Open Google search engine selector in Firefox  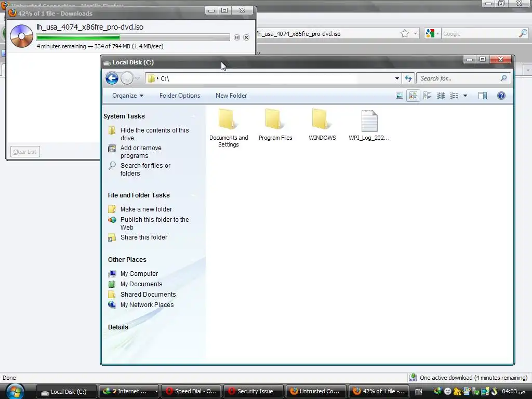click(432, 34)
